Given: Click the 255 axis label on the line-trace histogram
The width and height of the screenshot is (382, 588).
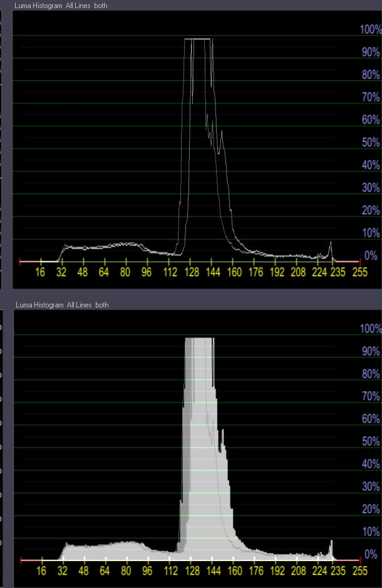Looking at the screenshot, I should (360, 272).
